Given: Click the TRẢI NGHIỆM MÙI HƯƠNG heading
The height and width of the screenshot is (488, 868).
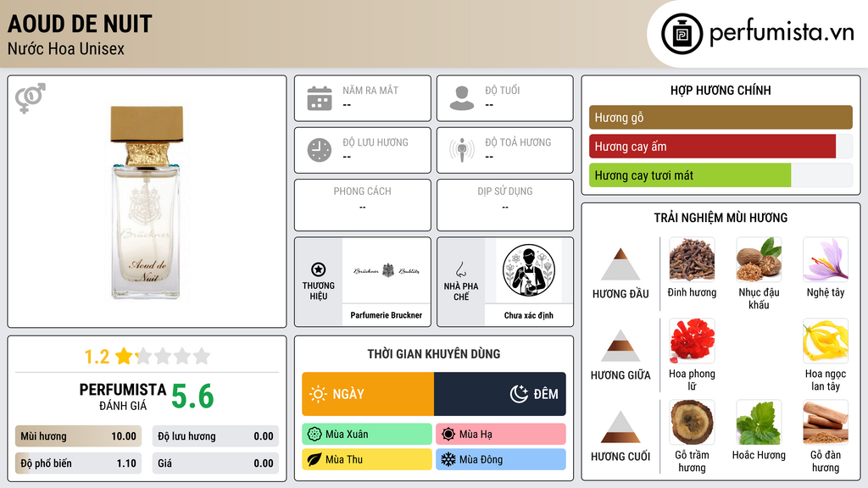Looking at the screenshot, I should (721, 218).
